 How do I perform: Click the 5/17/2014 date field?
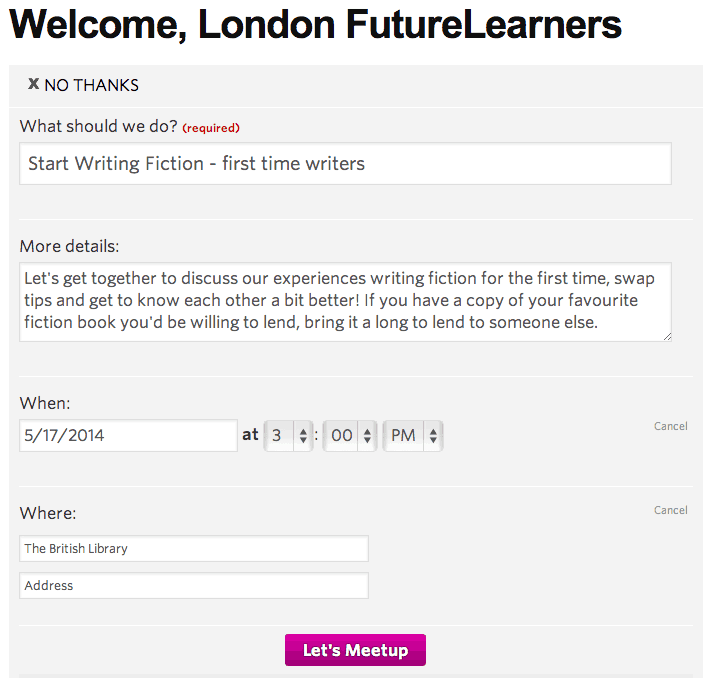(128, 435)
